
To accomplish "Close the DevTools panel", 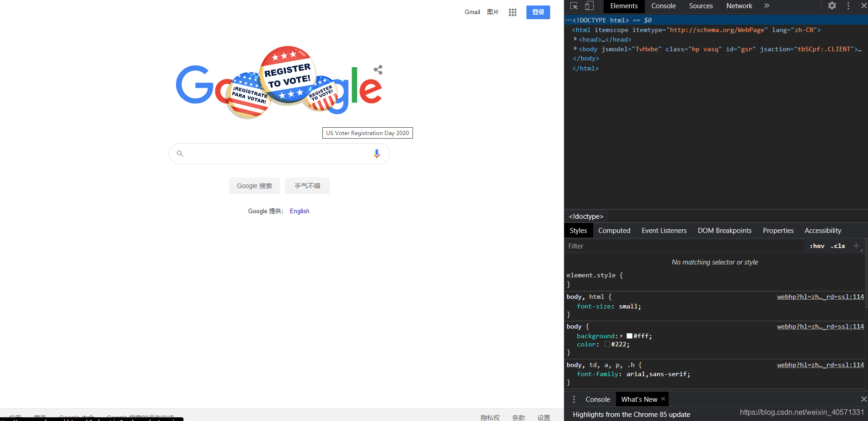I will point(863,5).
